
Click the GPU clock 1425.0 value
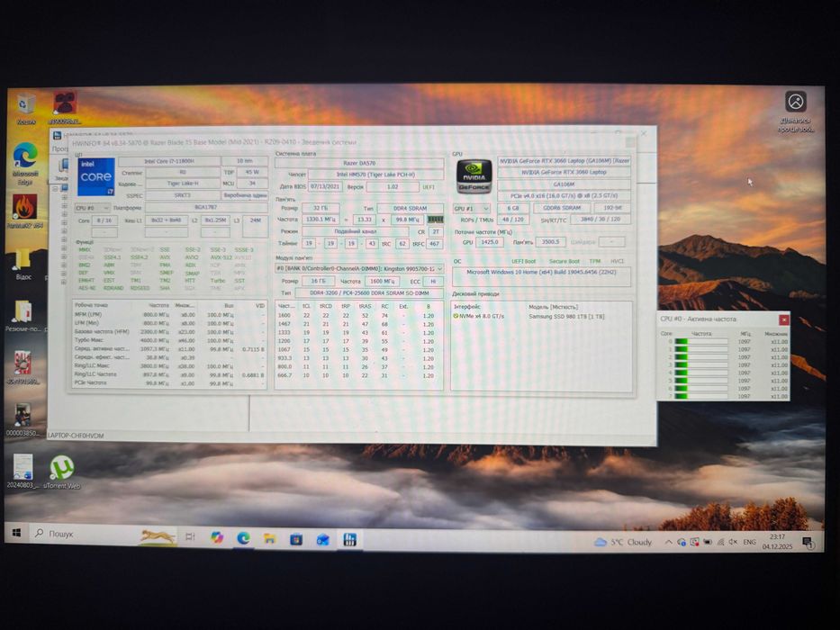[489, 242]
